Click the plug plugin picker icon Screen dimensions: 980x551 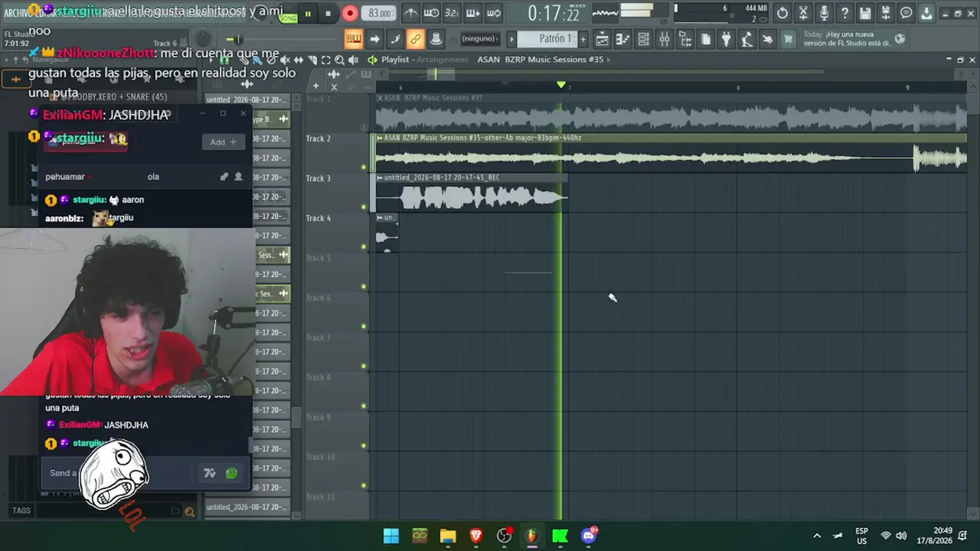click(727, 39)
